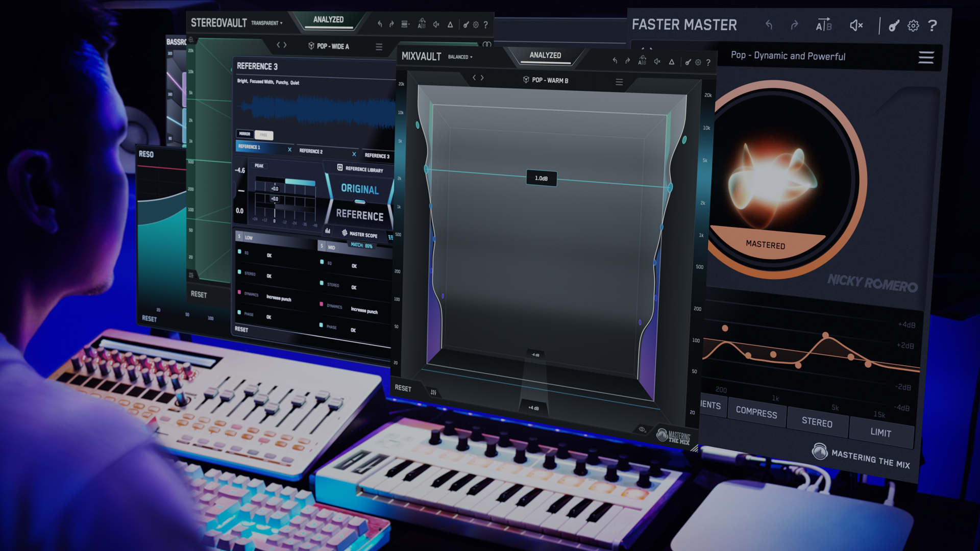Switch playback to Reference
The width and height of the screenshot is (980, 551).
[x=360, y=215]
